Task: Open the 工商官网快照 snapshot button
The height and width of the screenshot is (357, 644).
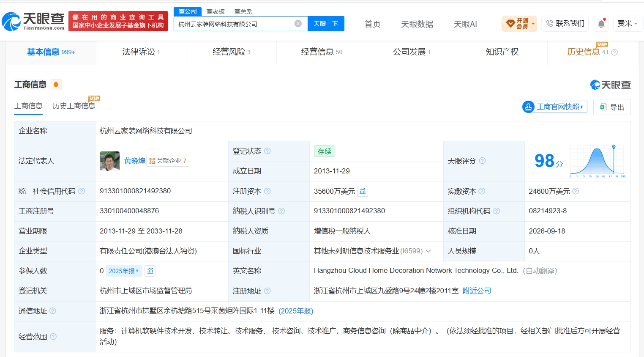Action: (x=555, y=107)
